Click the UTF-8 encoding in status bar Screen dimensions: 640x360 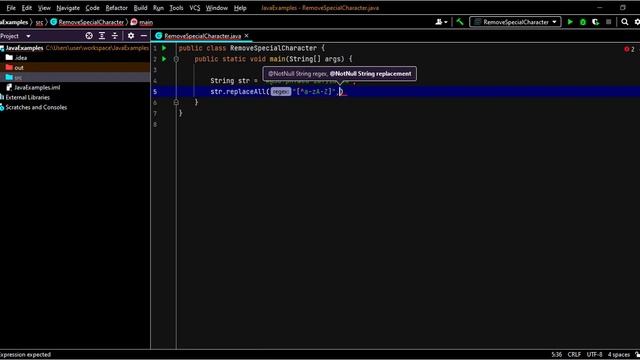[594, 354]
